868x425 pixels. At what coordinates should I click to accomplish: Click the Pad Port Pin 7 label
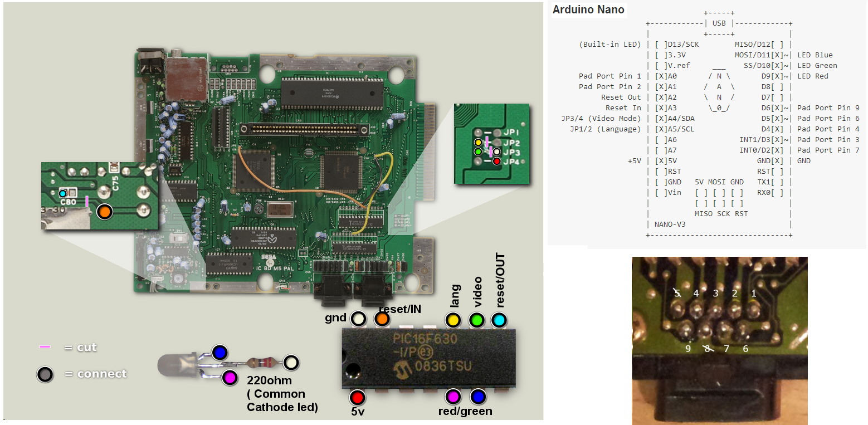(x=828, y=150)
